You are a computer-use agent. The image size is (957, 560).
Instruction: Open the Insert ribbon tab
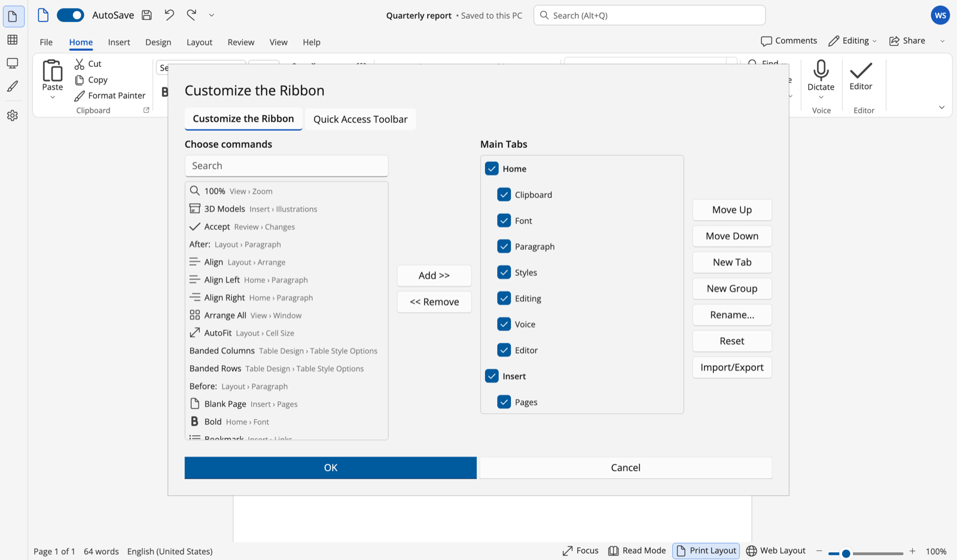119,42
